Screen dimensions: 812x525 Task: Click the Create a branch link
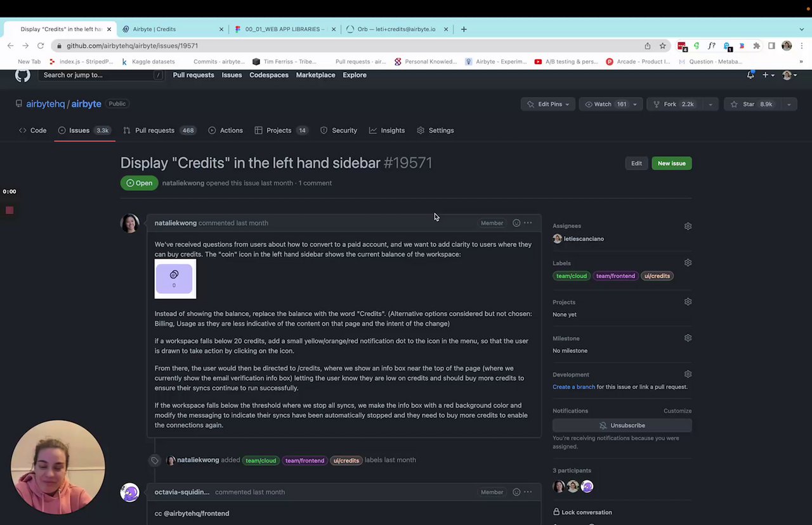(x=573, y=387)
